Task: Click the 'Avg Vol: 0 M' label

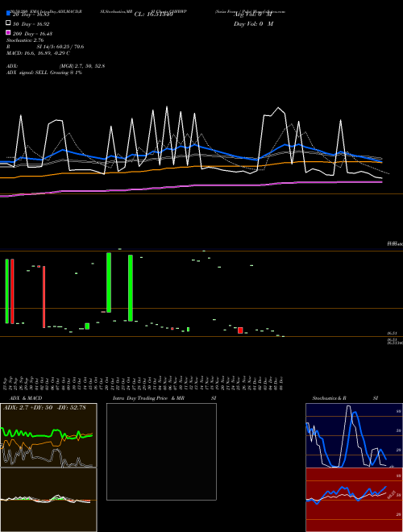Action: (253, 15)
